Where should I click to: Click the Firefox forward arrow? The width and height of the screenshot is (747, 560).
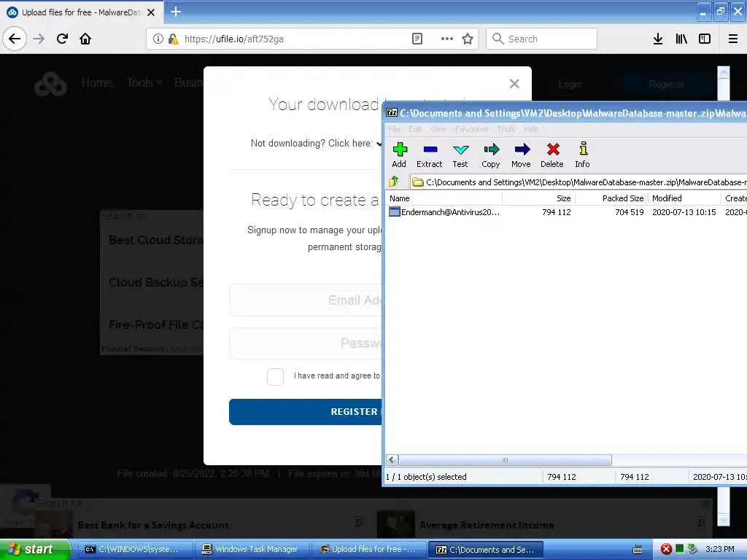coord(39,39)
